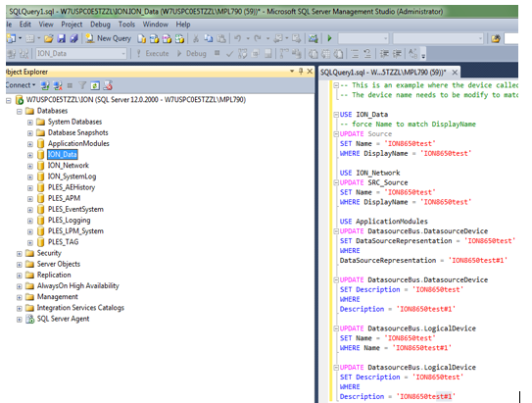The image size is (532, 403).
Task: Open the Tools menu
Action: coord(126,25)
